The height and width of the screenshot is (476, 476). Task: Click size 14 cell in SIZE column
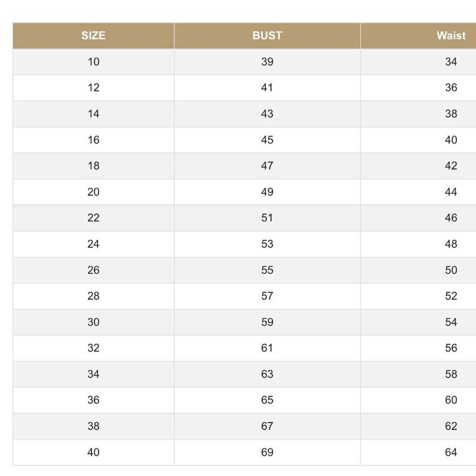[x=93, y=114]
